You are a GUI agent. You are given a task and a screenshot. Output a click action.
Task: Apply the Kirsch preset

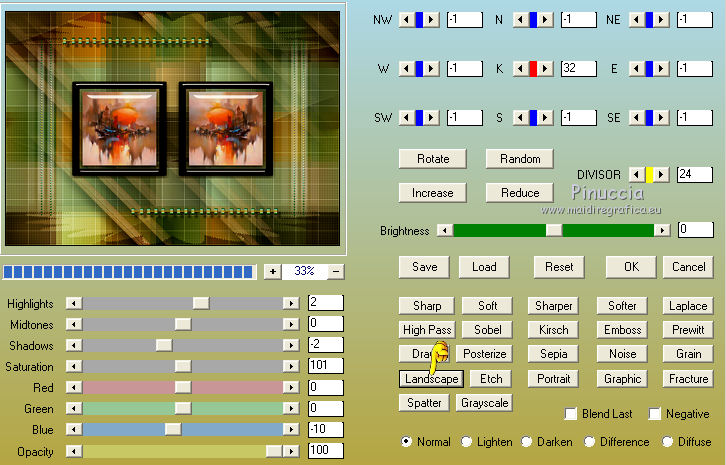click(553, 330)
